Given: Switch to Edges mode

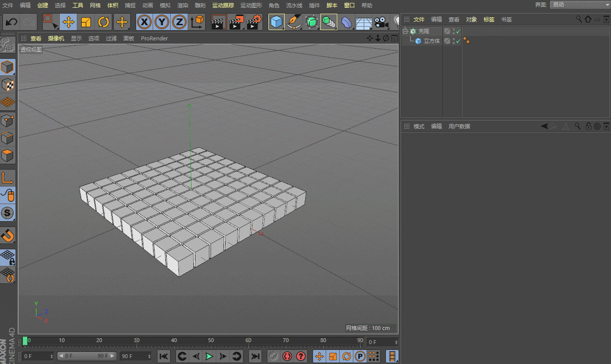Looking at the screenshot, I should pos(8,138).
